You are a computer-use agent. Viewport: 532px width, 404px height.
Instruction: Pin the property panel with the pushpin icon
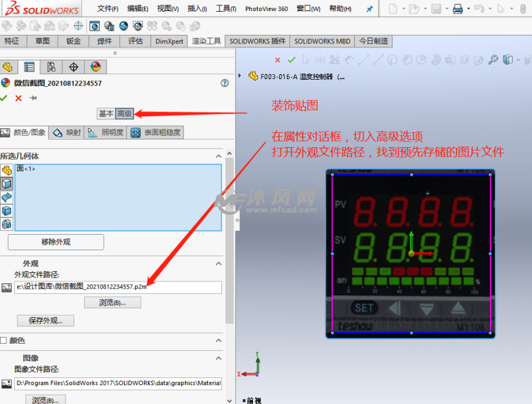coord(33,98)
